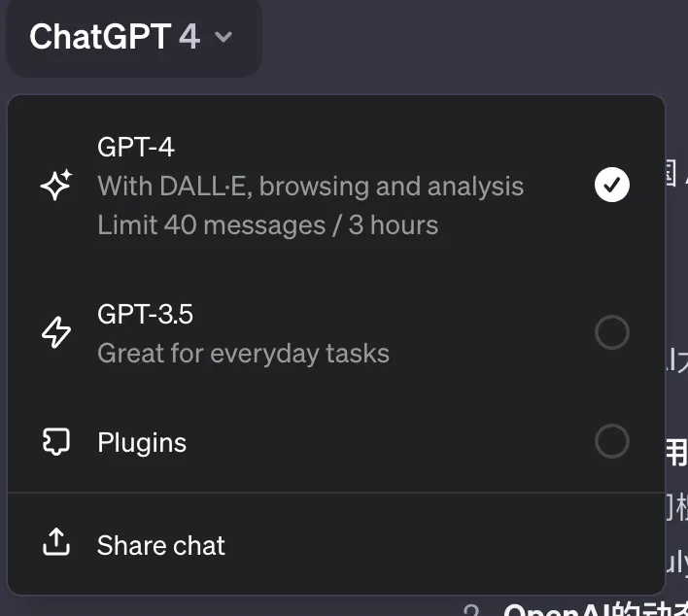Select the GPT-3.5 radio button
Image resolution: width=688 pixels, height=616 pixels.
tap(611, 332)
